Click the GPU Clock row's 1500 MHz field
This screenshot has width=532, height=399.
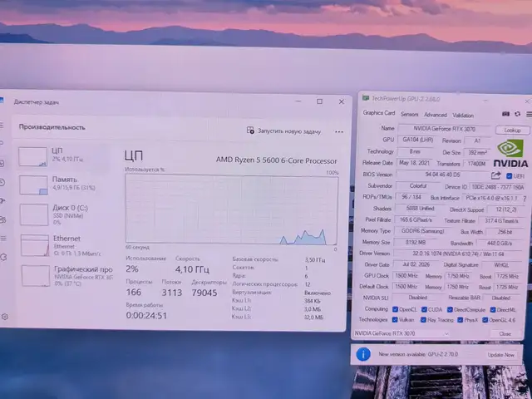click(x=406, y=276)
